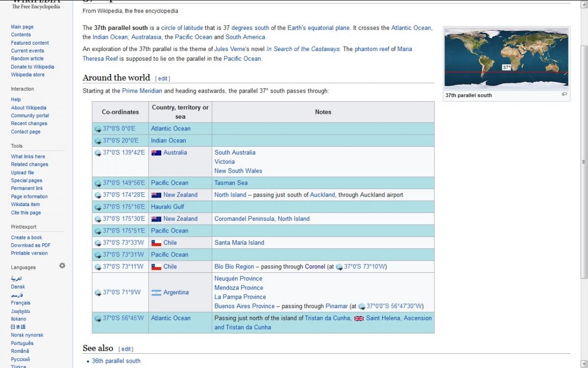This screenshot has height=368, width=588.
Task: Open Coromandel Peninsula link
Action: [245, 219]
